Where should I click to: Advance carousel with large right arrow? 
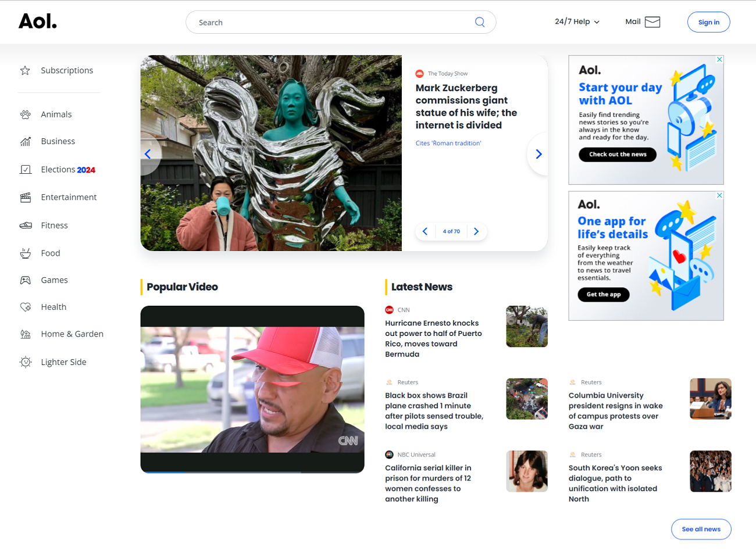coord(539,154)
